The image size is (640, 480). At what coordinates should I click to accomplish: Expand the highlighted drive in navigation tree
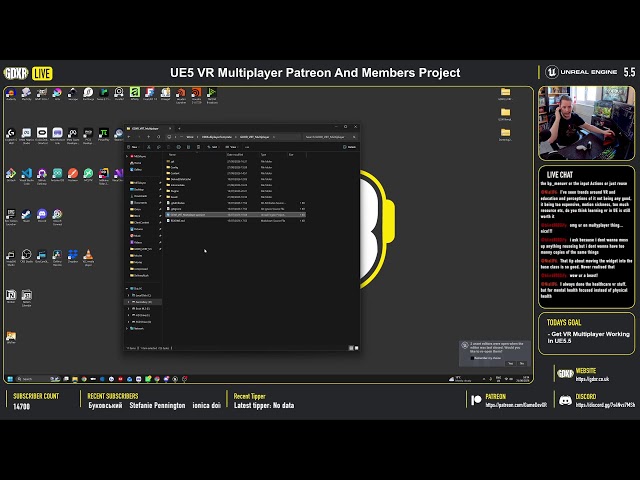pyautogui.click(x=128, y=302)
